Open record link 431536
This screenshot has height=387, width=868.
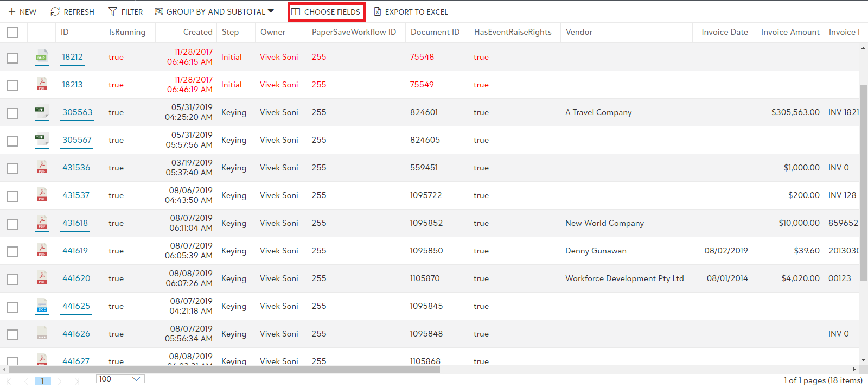(76, 167)
